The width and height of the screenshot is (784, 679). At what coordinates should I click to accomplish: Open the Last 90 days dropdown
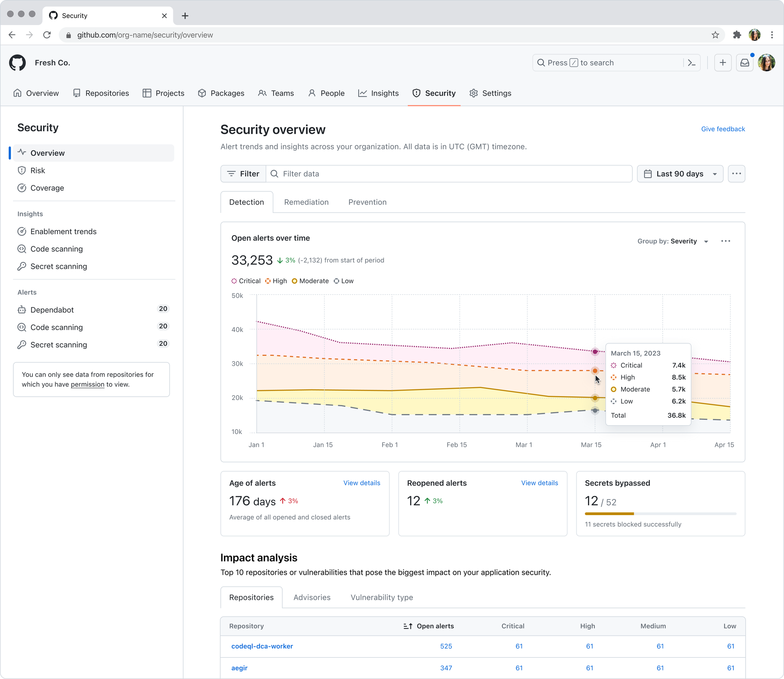[x=680, y=174]
